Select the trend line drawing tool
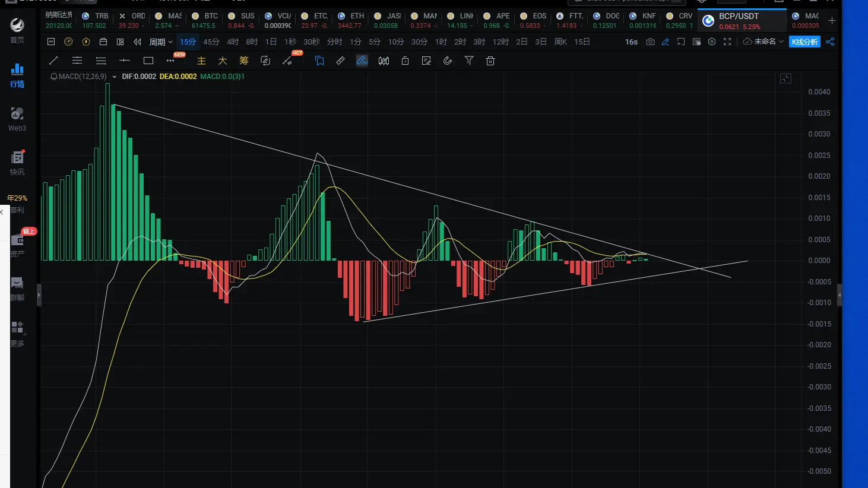The height and width of the screenshot is (488, 868). 53,61
